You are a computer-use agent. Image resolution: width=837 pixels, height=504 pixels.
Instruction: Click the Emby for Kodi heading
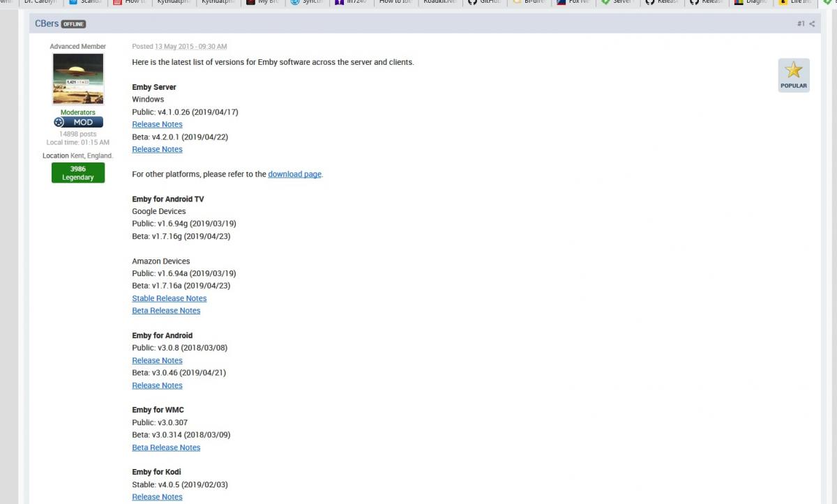coord(157,472)
